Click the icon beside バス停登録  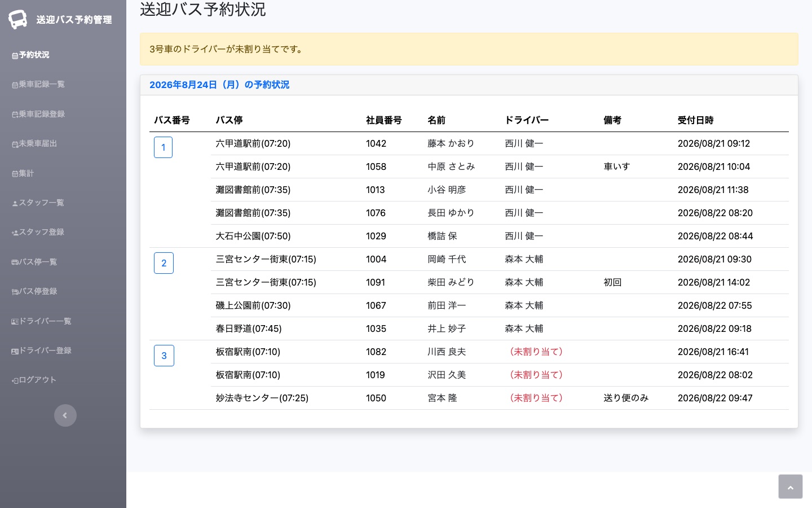pos(15,292)
